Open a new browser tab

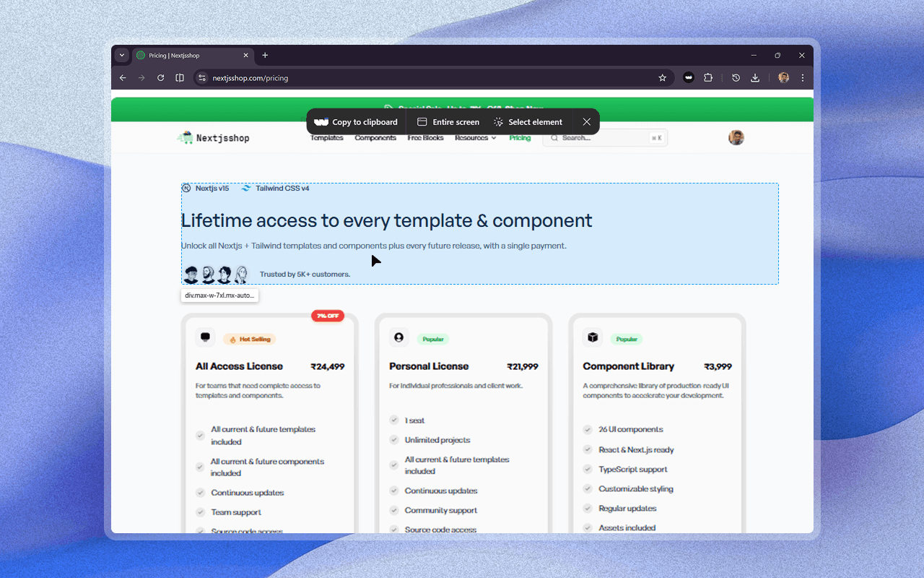tap(265, 55)
